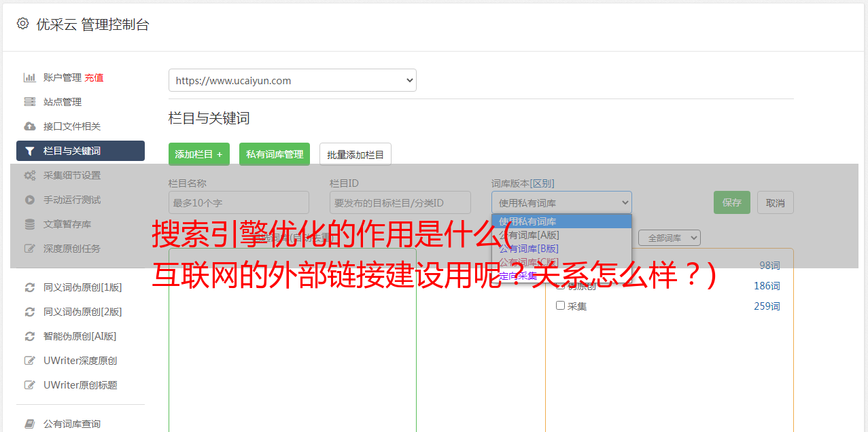This screenshot has height=432, width=868.
Task: Click the server icon for 站点管理
Action: [30, 102]
